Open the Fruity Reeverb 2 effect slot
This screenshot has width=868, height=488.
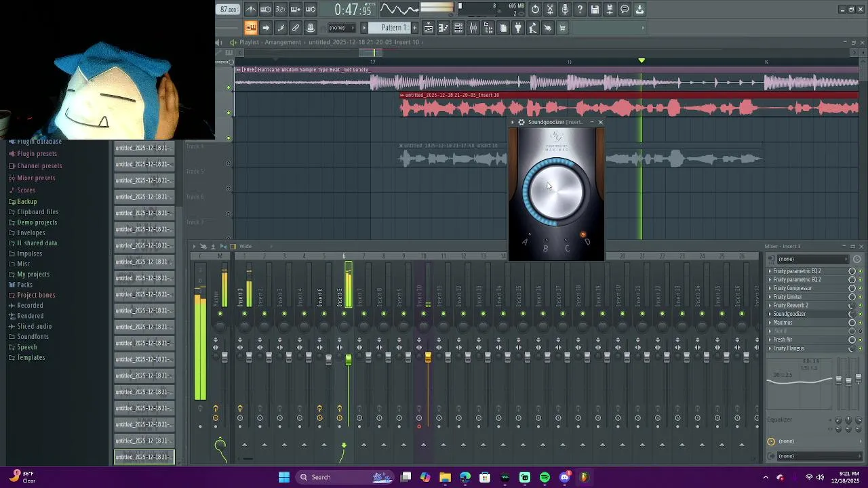tap(791, 306)
